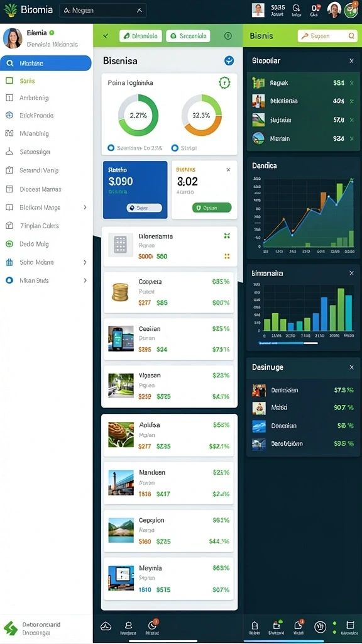
Task: Click the circular icon right of Srceaniola
Action: pos(228,36)
